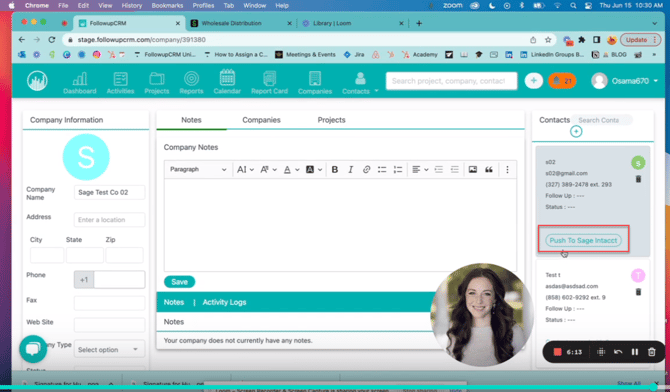This screenshot has height=392, width=670.
Task: Pause the Loom recording
Action: [x=635, y=352]
